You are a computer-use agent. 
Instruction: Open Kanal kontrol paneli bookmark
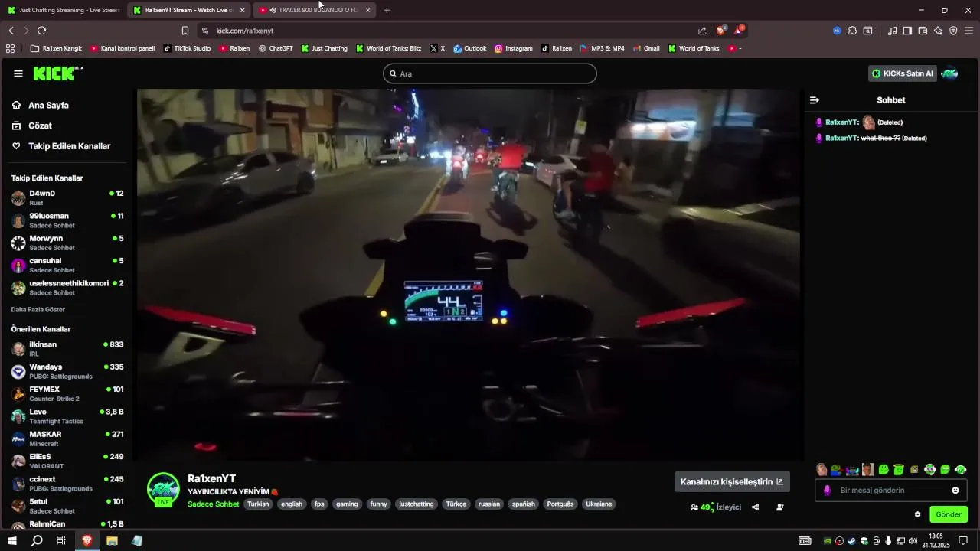point(122,48)
